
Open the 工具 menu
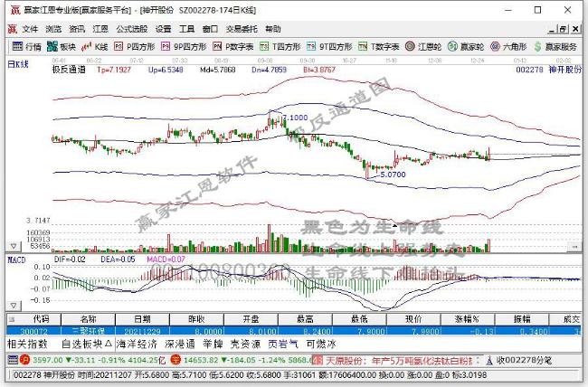[x=186, y=29]
